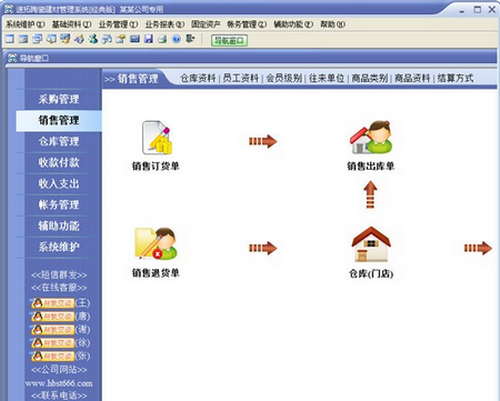Click the >> 销售管理 header label
500x401 pixels.
tap(131, 79)
